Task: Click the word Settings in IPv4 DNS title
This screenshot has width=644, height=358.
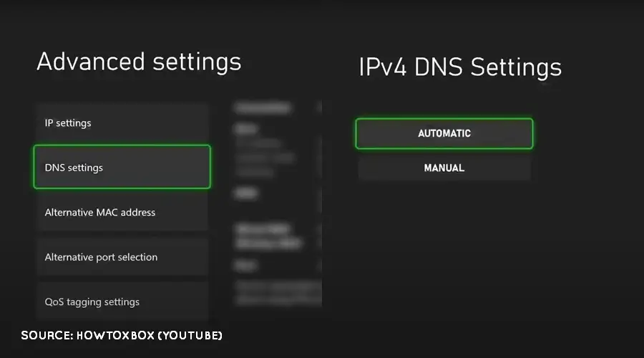Action: 517,67
